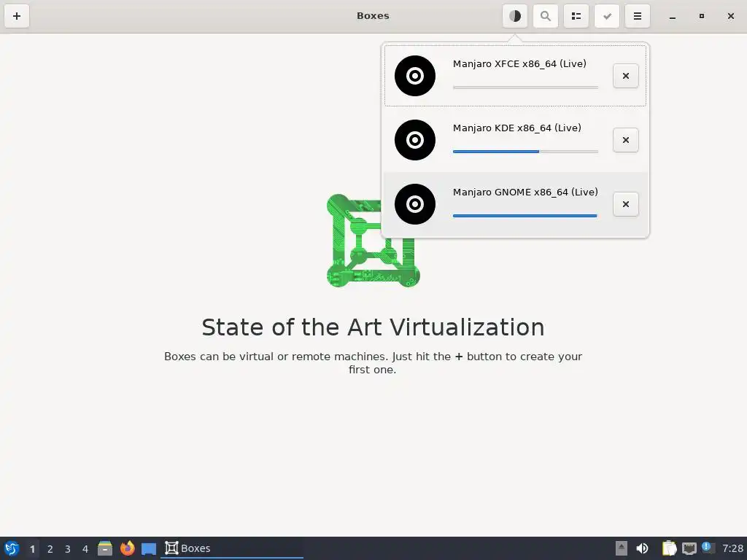Maximize the Boxes window

point(701,16)
